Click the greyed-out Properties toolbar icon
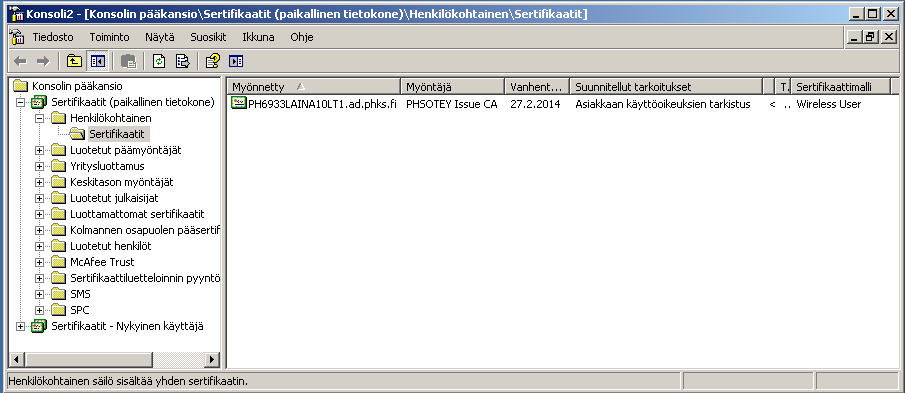The height and width of the screenshot is (393, 905). point(128,61)
